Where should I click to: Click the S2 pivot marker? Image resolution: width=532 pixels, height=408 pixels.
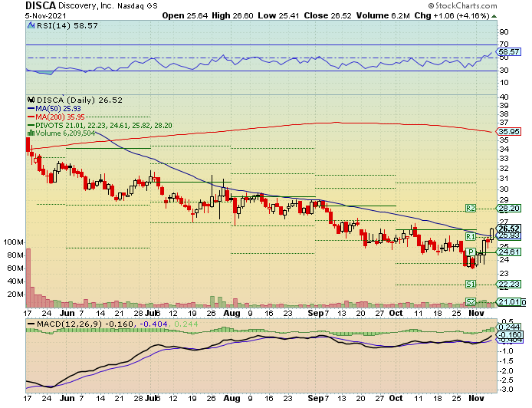tap(470, 301)
